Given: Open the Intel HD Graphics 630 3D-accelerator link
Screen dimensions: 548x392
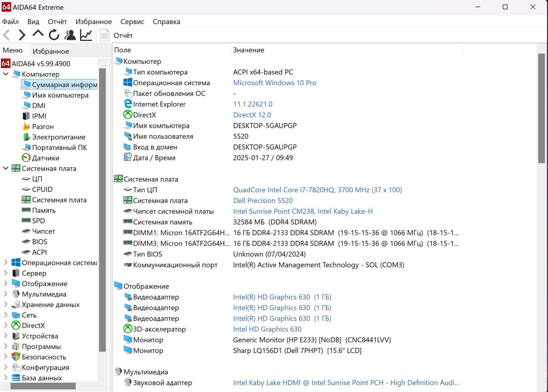Looking at the screenshot, I should (267, 329).
